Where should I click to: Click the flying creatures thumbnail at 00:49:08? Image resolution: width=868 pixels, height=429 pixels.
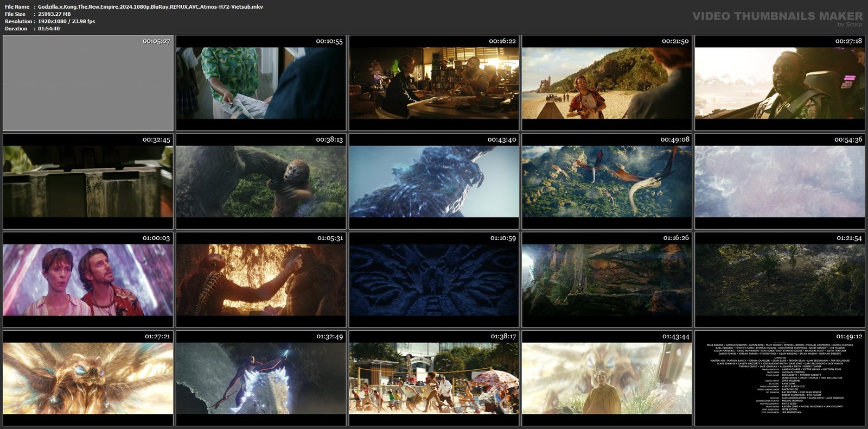tap(607, 181)
